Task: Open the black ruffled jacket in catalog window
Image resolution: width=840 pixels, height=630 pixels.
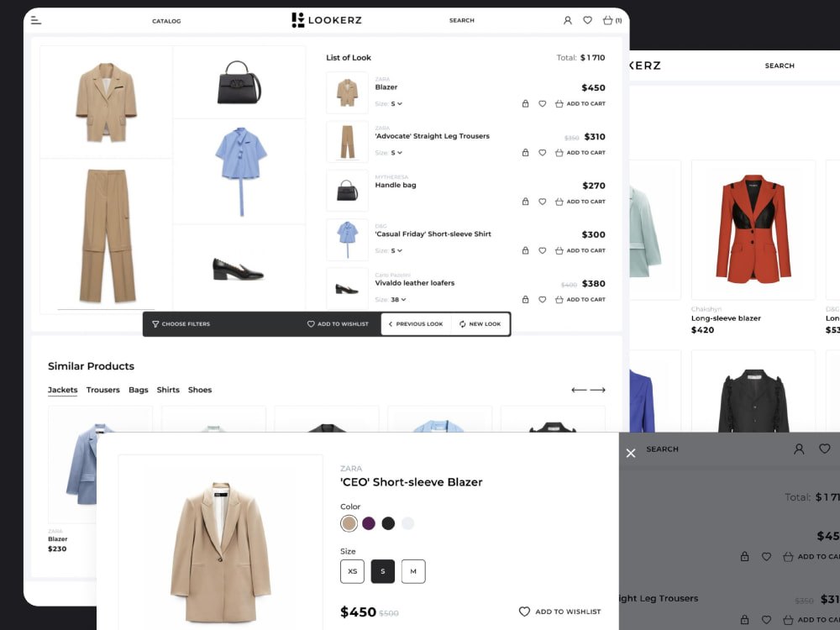Action: pyautogui.click(x=753, y=399)
